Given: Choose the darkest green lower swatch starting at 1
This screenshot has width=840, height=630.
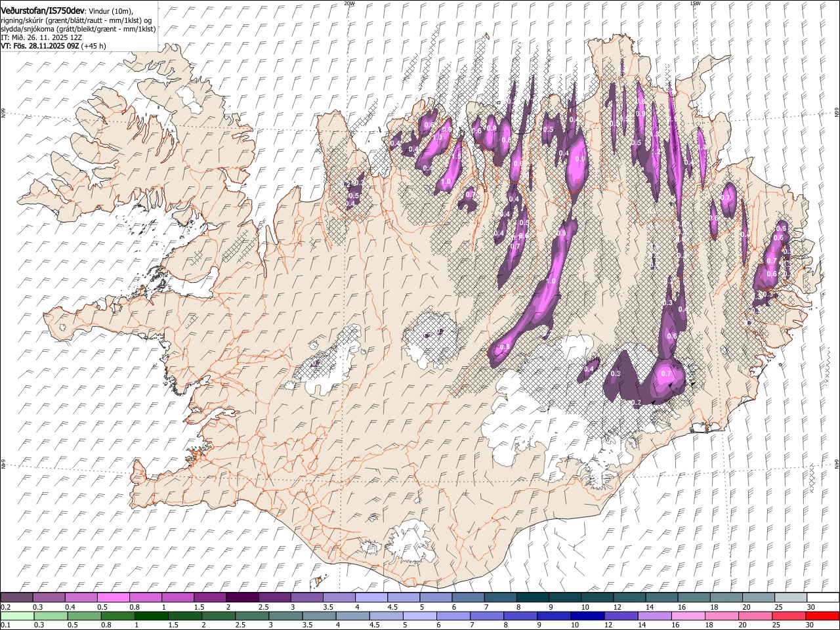Looking at the screenshot, I should 151,616.
